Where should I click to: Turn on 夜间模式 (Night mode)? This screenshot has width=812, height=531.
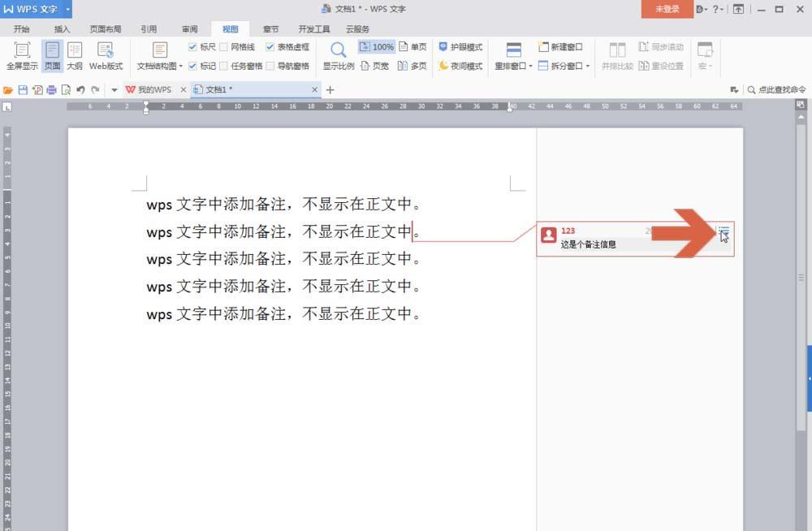coord(460,66)
